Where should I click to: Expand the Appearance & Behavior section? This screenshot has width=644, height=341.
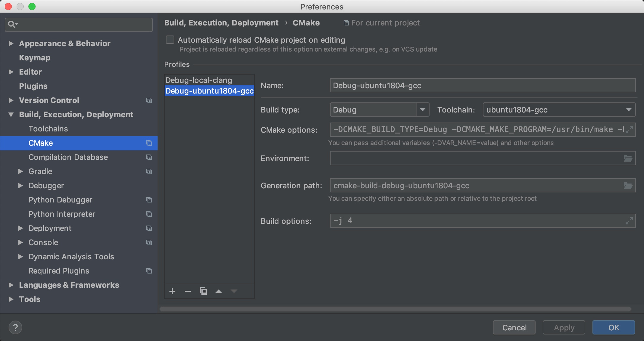click(x=11, y=44)
